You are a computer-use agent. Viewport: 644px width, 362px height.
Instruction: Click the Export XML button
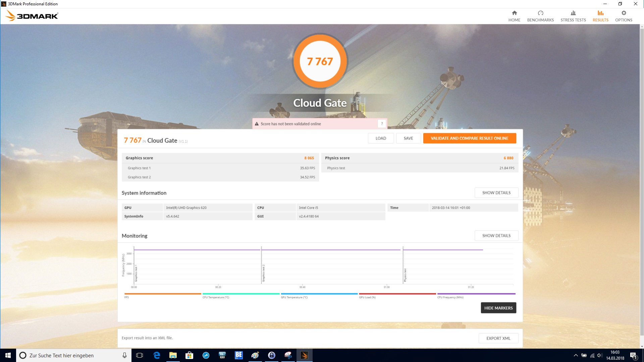[498, 338]
